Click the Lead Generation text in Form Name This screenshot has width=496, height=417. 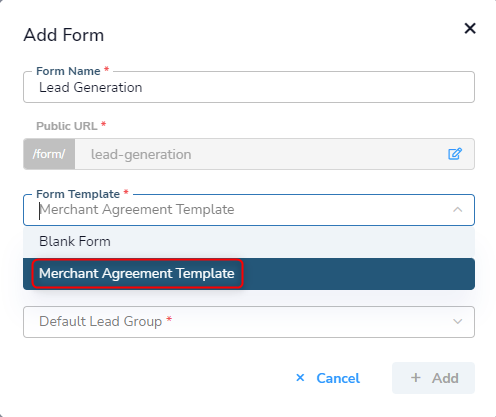[91, 87]
